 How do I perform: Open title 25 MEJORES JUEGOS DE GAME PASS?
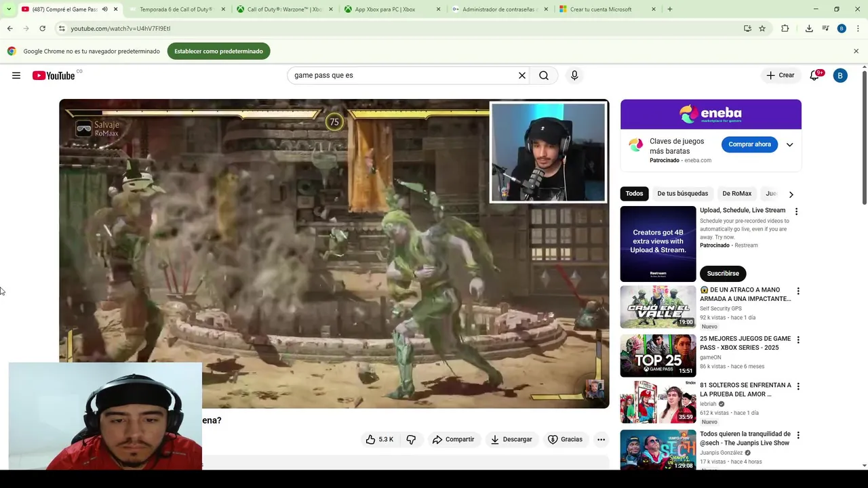point(745,343)
